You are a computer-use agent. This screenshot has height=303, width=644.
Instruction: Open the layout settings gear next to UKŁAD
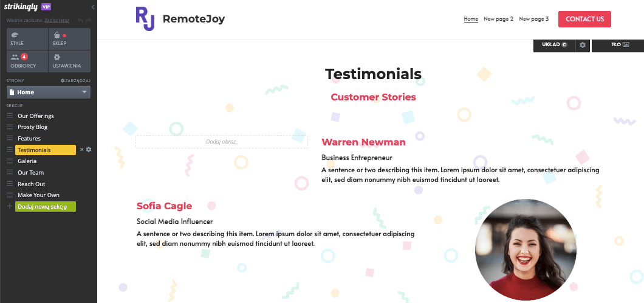583,45
